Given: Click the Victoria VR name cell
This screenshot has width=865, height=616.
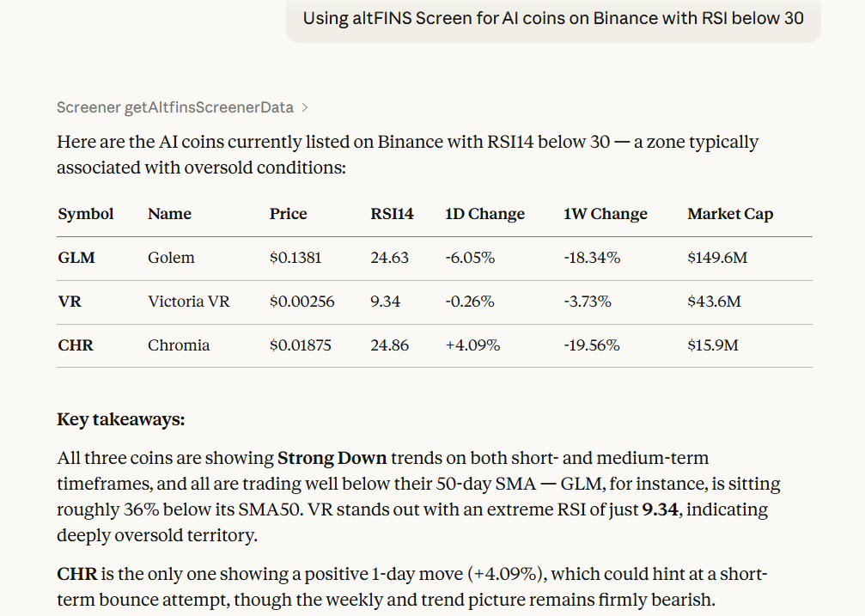Looking at the screenshot, I should click(189, 302).
